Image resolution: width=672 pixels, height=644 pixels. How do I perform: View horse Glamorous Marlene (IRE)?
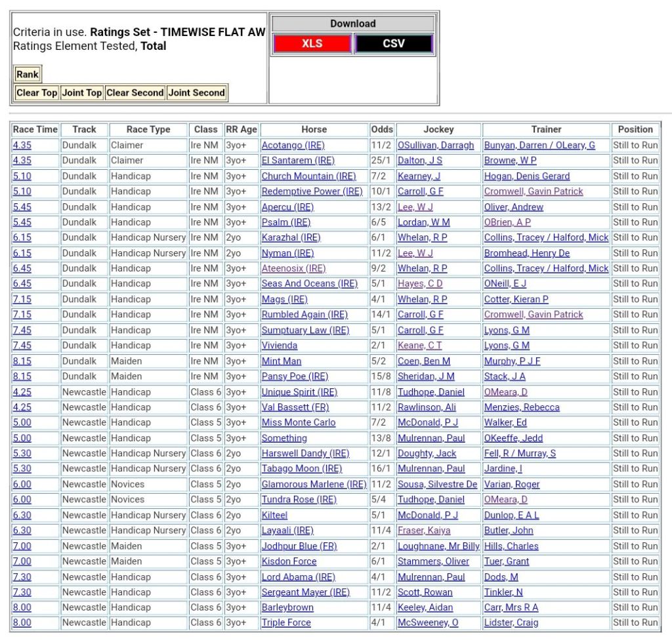(314, 484)
